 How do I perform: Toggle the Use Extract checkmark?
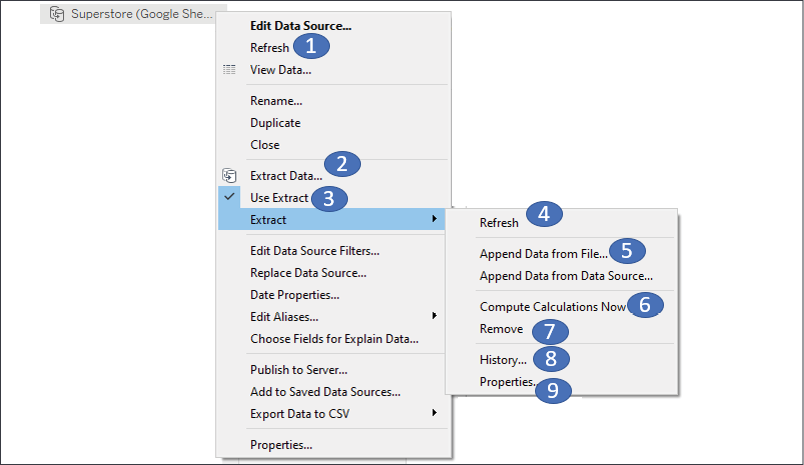tap(230, 198)
